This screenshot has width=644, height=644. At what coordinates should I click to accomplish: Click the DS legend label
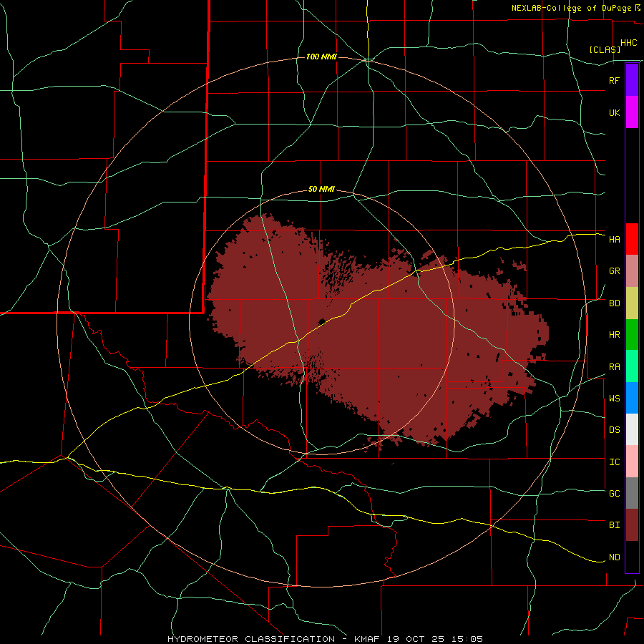pyautogui.click(x=614, y=430)
